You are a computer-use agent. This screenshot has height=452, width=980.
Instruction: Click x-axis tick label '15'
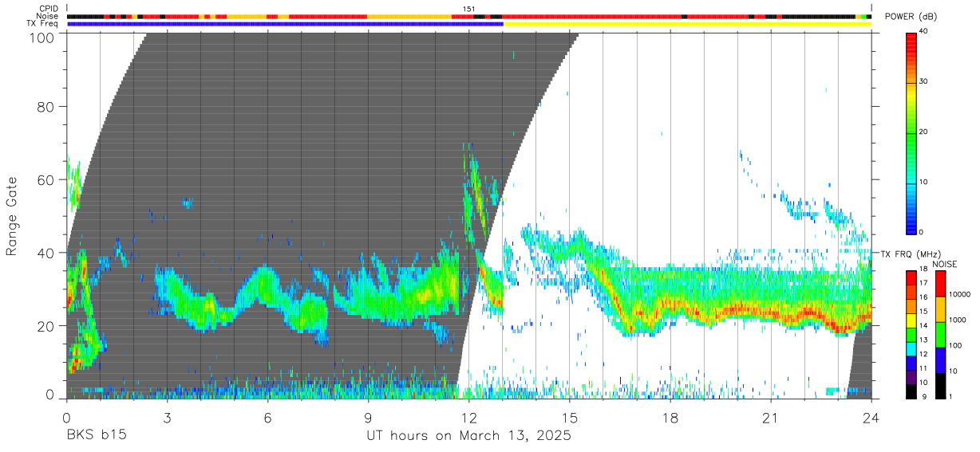pos(569,419)
